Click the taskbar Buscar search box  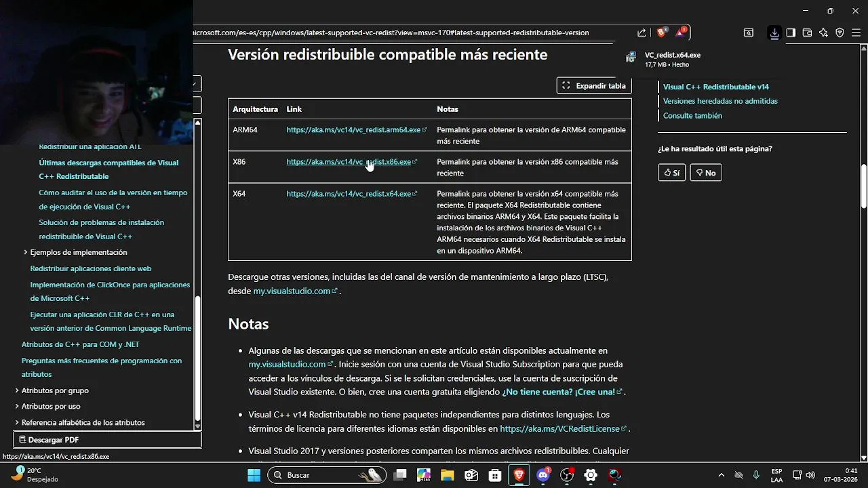(327, 475)
